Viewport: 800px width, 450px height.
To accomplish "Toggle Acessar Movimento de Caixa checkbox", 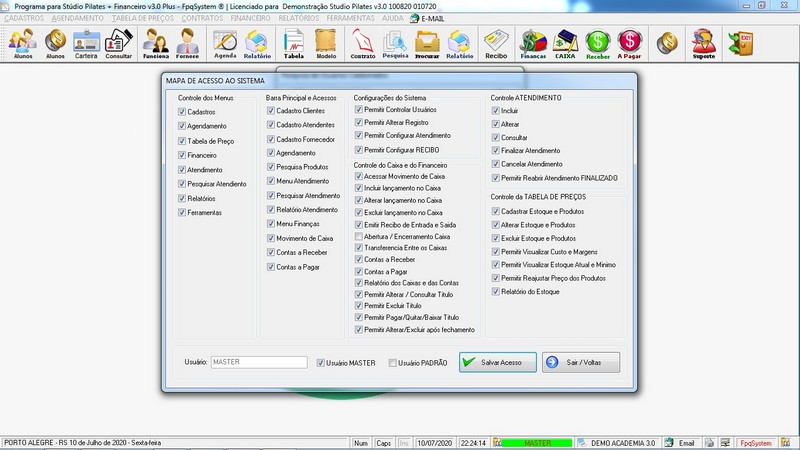I will pos(359,176).
